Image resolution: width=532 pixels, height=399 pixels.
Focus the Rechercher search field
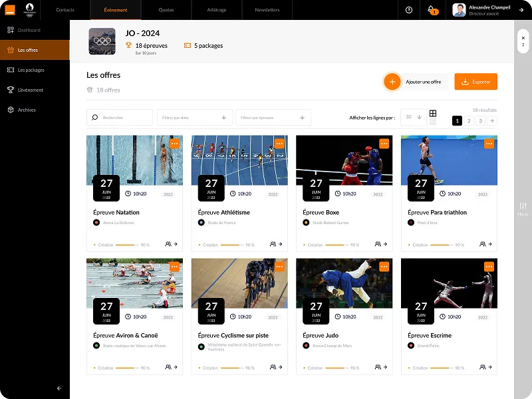(120, 118)
